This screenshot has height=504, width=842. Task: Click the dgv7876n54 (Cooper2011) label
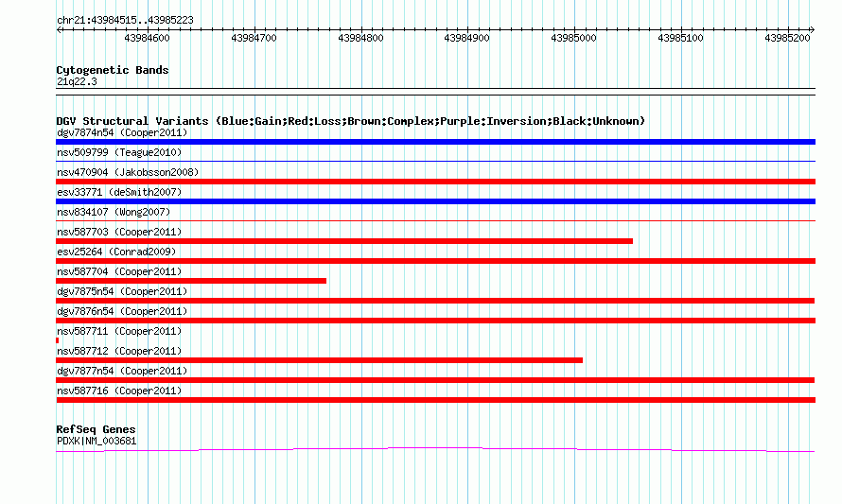click(122, 311)
